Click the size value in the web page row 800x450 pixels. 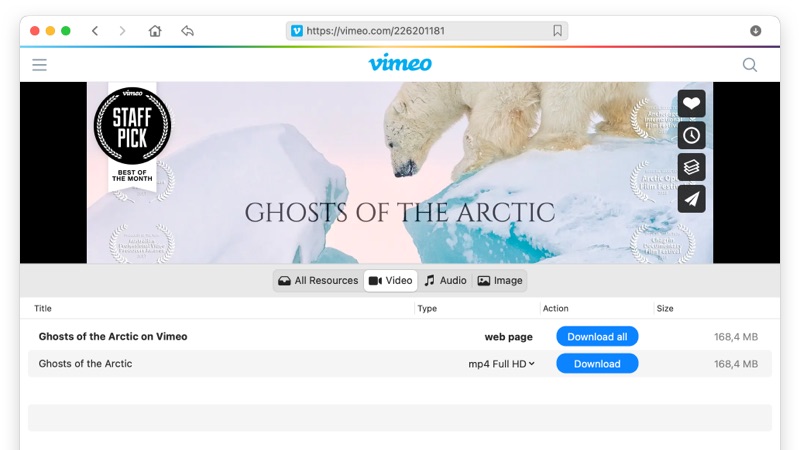click(736, 337)
